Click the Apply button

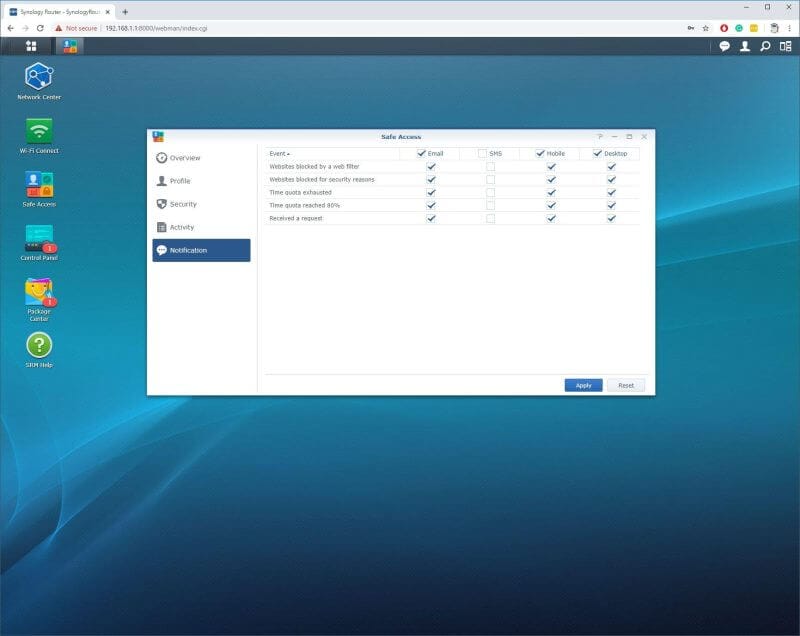click(x=583, y=385)
